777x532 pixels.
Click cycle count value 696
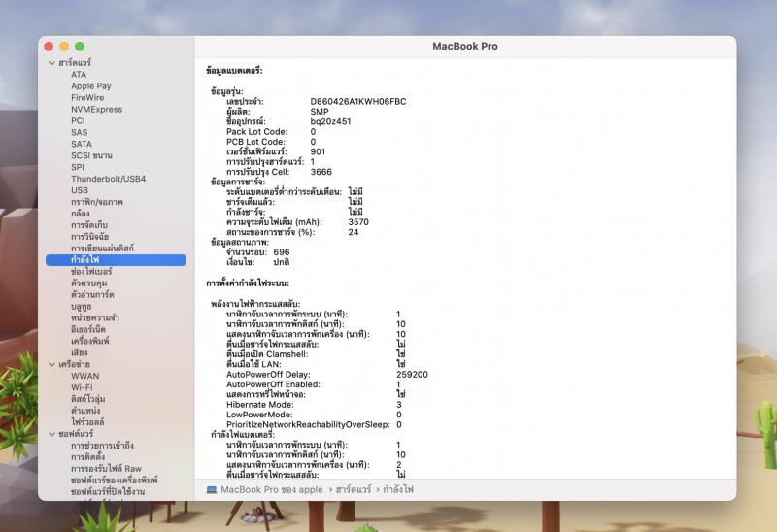tap(282, 252)
